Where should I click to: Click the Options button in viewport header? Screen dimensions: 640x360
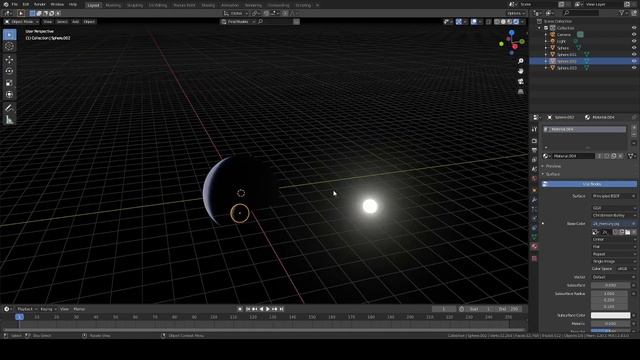pyautogui.click(x=516, y=13)
